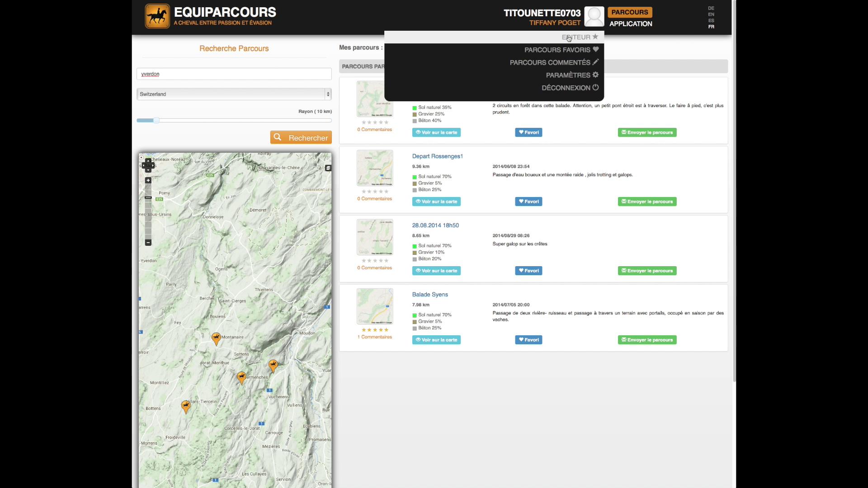Pan the map to the right
Screen dimensions: 868x488
click(153, 165)
